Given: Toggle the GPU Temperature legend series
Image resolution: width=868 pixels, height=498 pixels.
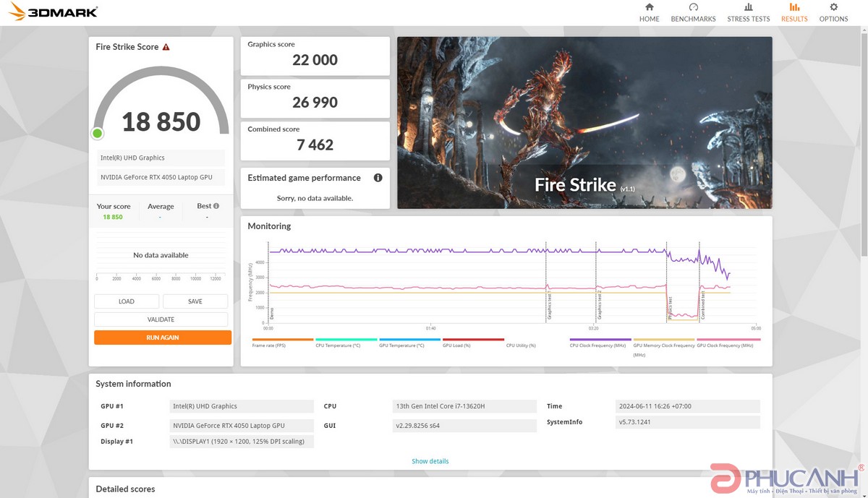Looking at the screenshot, I should click(x=410, y=343).
